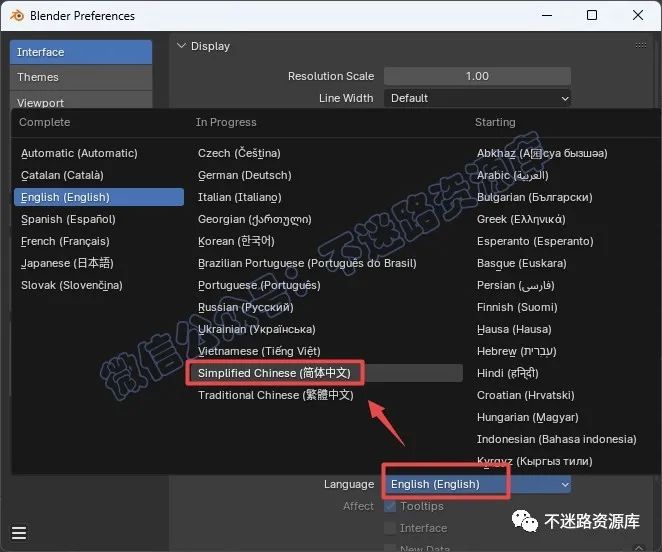Select Esperanto (Esperanto)
662x552 pixels.
(564, 241)
